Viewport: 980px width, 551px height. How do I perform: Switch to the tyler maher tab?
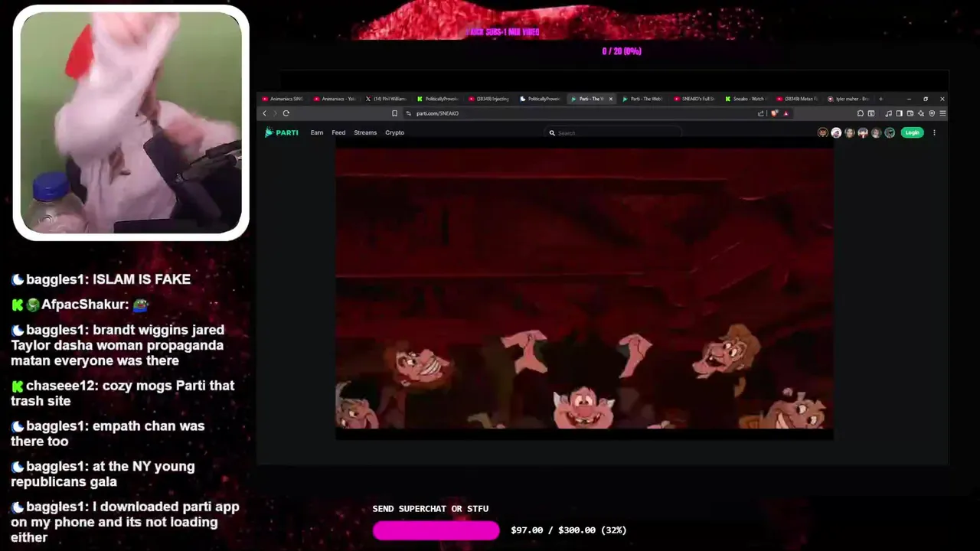(x=849, y=99)
